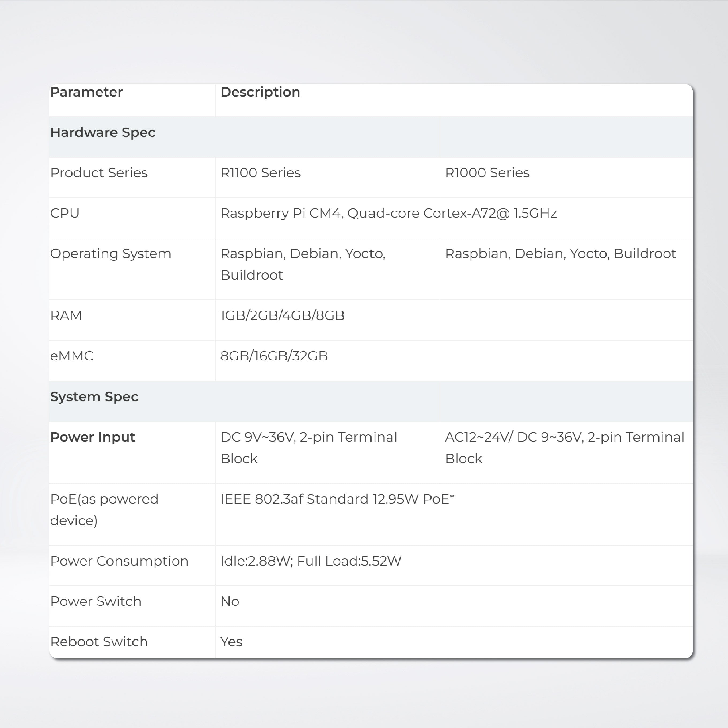Viewport: 728px width, 728px height.
Task: Click the Parameter column header
Action: point(86,92)
